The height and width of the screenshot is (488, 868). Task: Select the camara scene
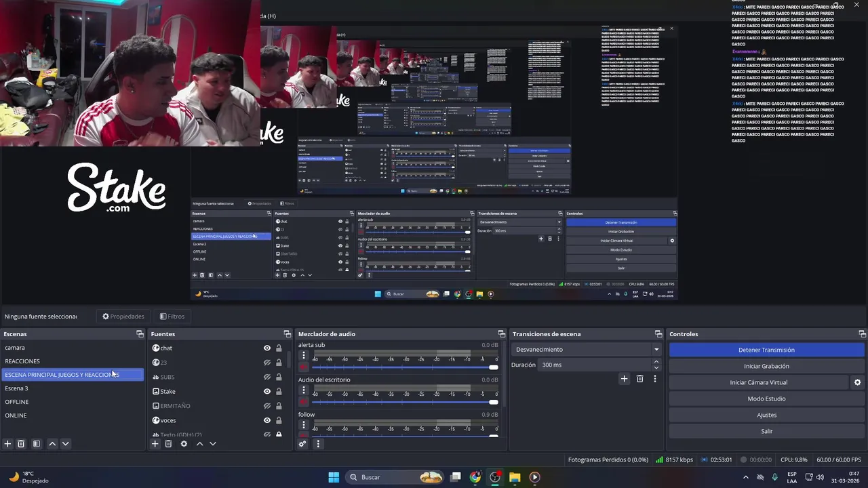73,348
